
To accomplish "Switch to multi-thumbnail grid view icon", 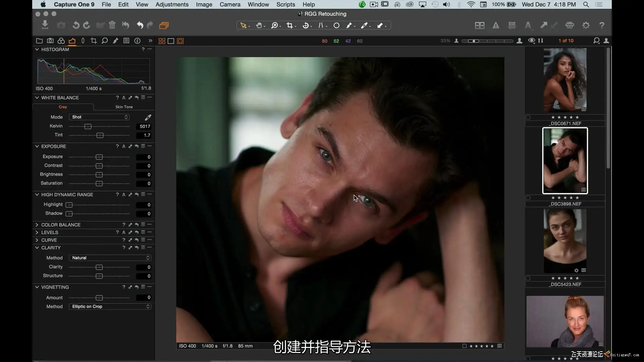I will pyautogui.click(x=162, y=41).
